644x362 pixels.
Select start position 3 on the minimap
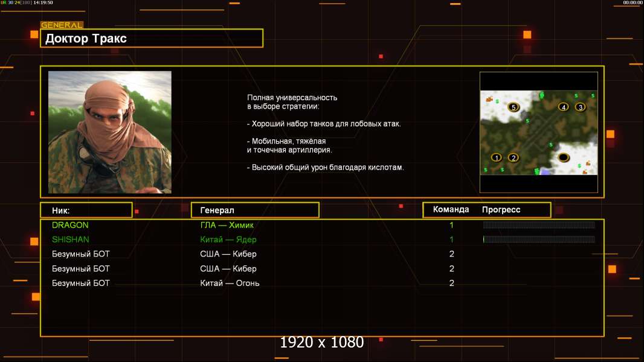tap(580, 107)
